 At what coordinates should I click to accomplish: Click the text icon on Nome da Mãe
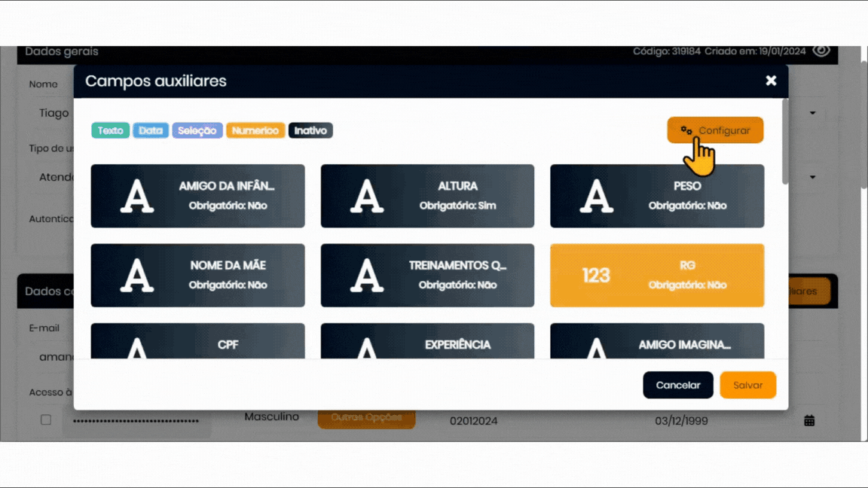click(137, 276)
